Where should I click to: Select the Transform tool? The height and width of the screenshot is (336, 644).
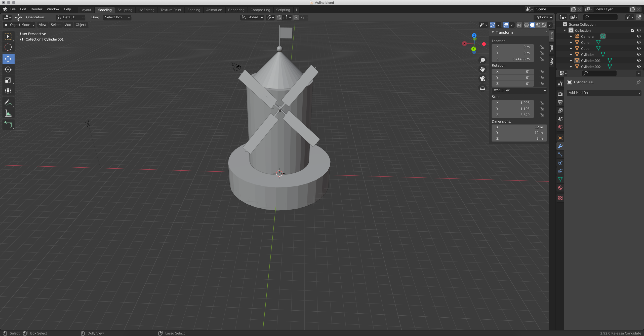click(x=8, y=91)
